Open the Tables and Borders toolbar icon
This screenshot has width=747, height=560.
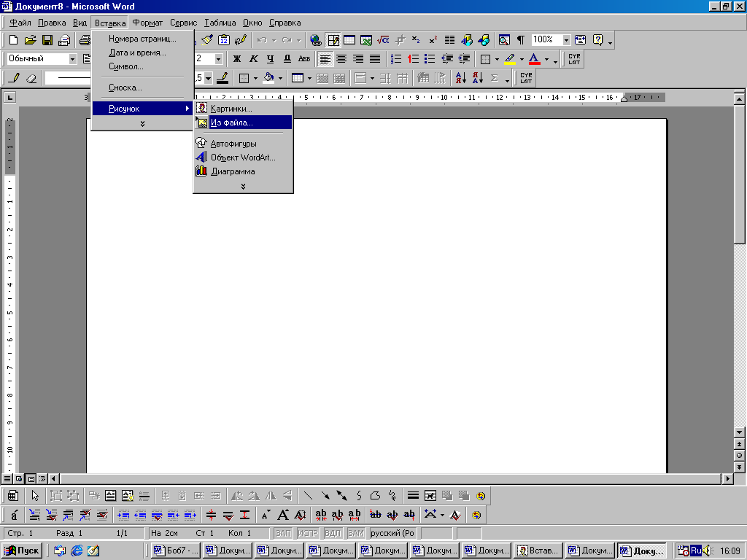pos(333,40)
